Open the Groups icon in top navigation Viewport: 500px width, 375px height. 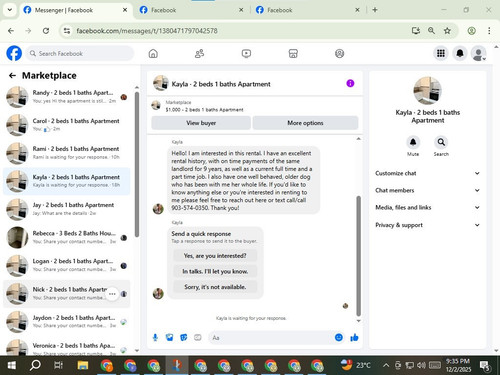pos(339,54)
